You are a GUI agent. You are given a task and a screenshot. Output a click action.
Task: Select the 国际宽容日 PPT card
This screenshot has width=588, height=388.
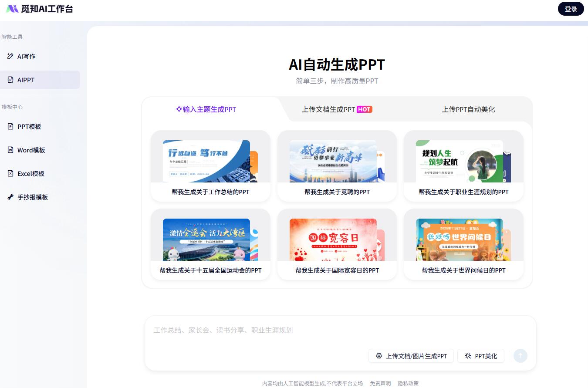coord(337,244)
